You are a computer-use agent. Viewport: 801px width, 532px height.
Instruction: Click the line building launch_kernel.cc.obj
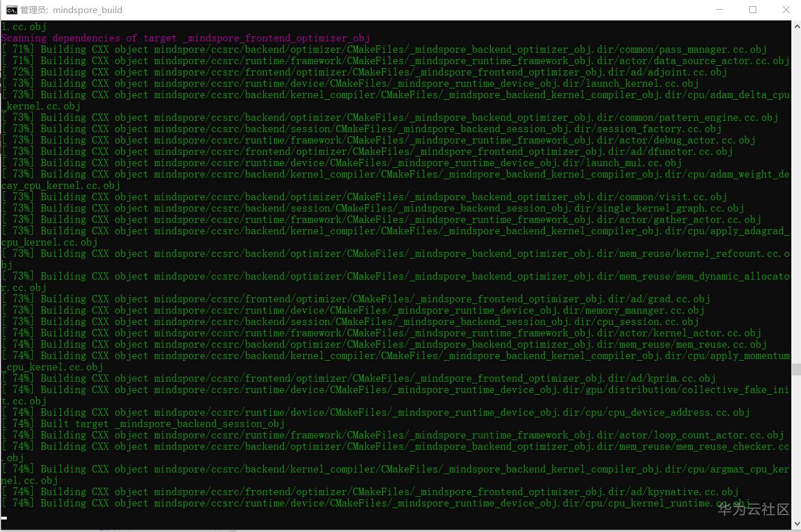click(350, 83)
